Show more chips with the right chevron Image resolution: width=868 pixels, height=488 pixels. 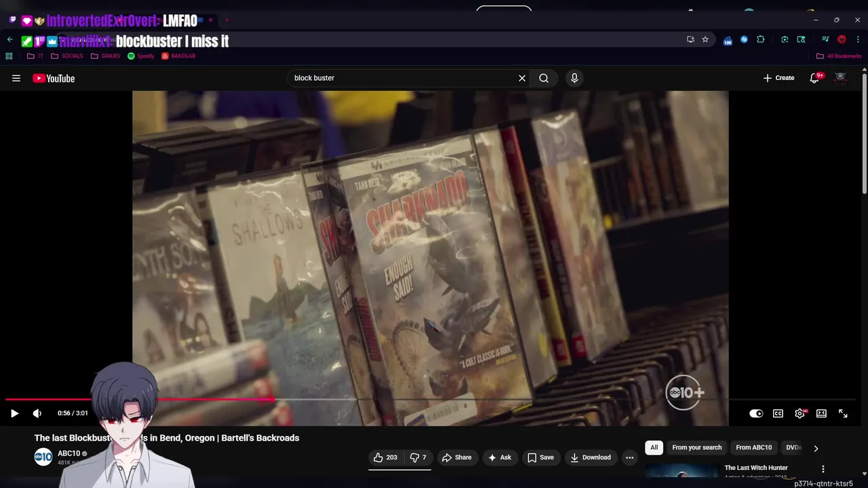(816, 448)
